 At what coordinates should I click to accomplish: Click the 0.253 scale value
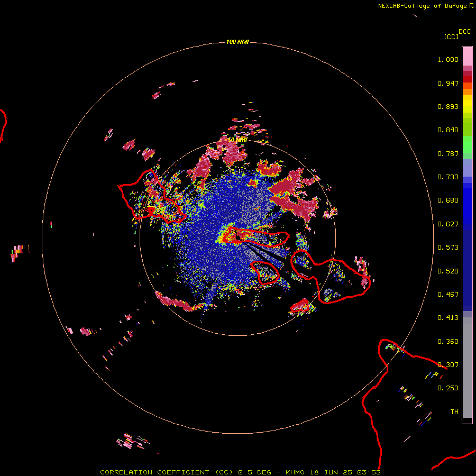pos(448,388)
